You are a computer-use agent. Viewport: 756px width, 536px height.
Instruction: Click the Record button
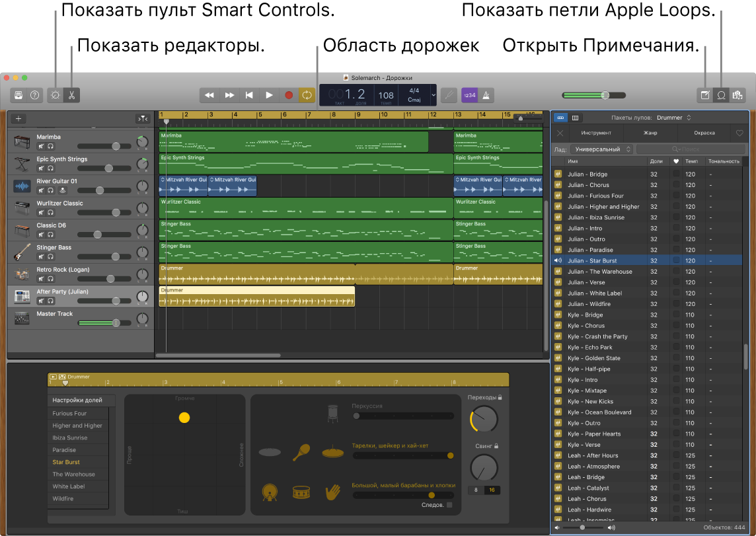click(288, 95)
